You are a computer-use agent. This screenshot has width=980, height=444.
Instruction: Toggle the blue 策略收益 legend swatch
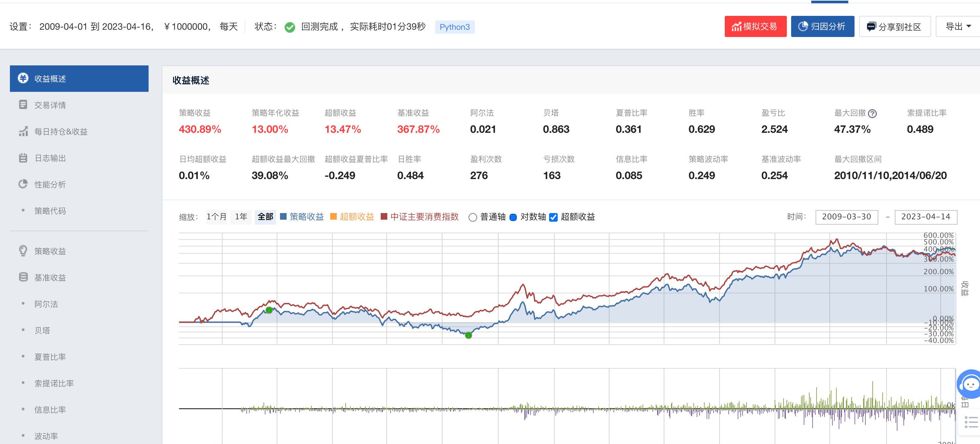click(283, 217)
